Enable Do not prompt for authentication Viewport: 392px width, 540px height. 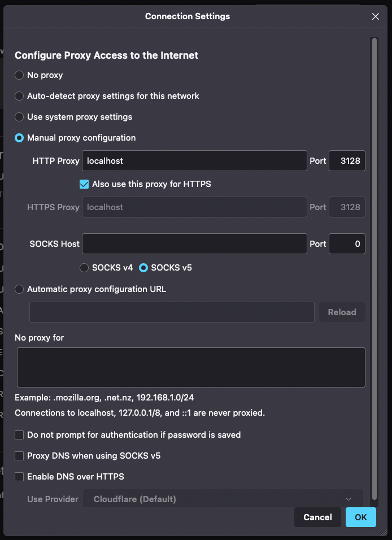(x=19, y=435)
